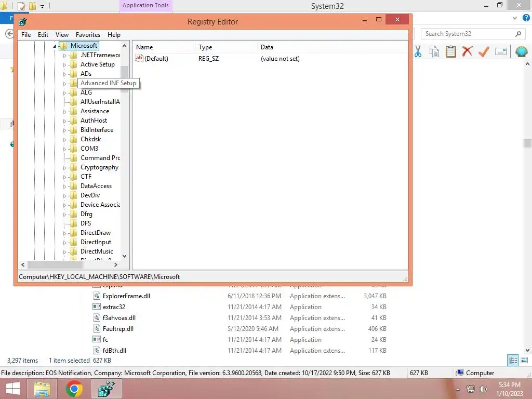Select the AuthHost registry key
Screen dimensions: 532x399
pyautogui.click(x=94, y=121)
